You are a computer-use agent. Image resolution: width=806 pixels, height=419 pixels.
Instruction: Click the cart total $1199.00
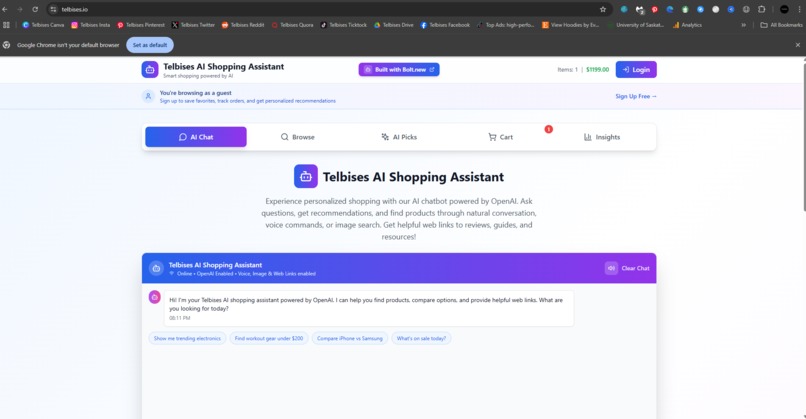[597, 69]
